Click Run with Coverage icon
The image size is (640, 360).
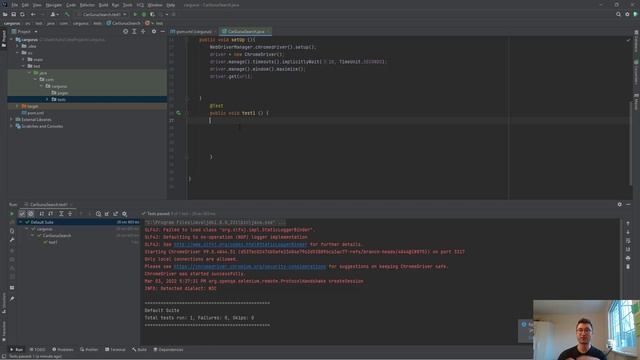point(153,14)
